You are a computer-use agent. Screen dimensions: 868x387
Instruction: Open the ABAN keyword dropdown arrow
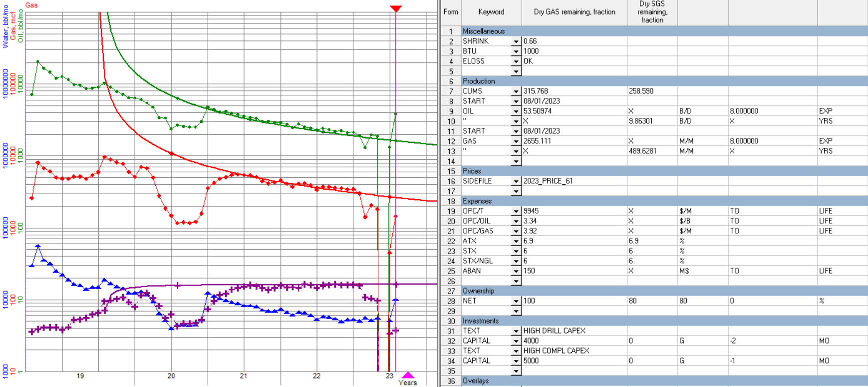pyautogui.click(x=516, y=271)
